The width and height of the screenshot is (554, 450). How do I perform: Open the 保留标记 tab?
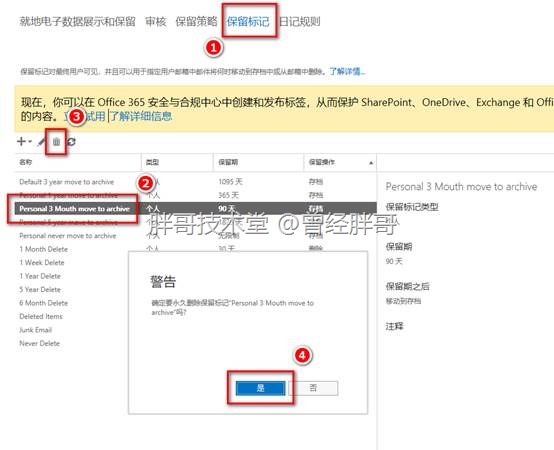(x=248, y=22)
